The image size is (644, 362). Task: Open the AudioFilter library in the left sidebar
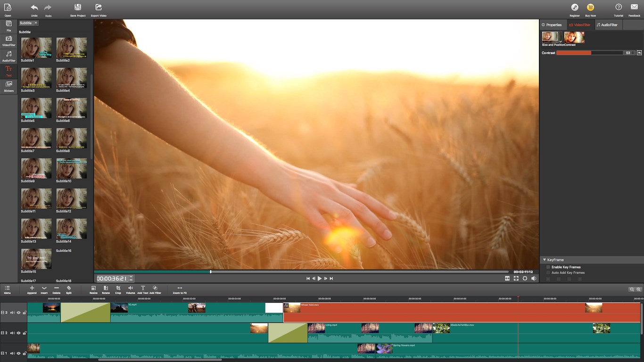[x=8, y=56]
